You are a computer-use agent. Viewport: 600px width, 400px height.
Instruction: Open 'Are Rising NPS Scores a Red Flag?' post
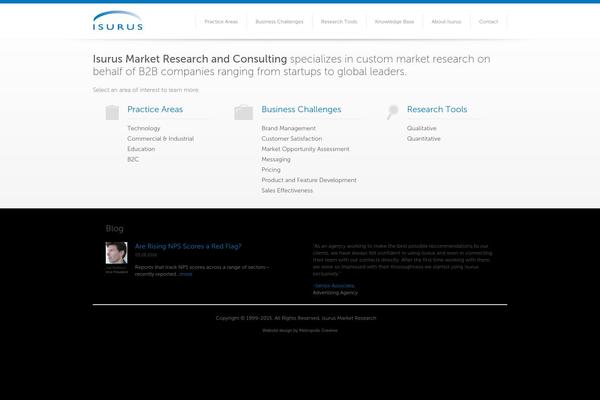pyautogui.click(x=188, y=246)
